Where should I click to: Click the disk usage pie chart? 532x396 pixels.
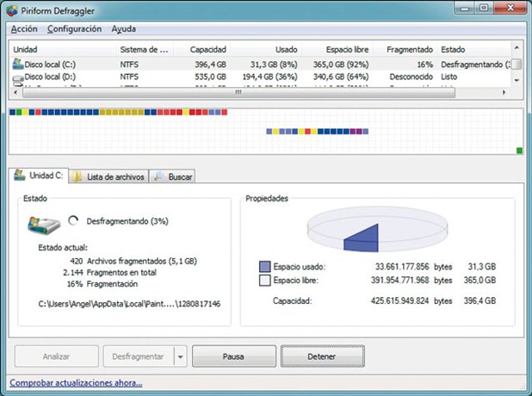point(367,231)
